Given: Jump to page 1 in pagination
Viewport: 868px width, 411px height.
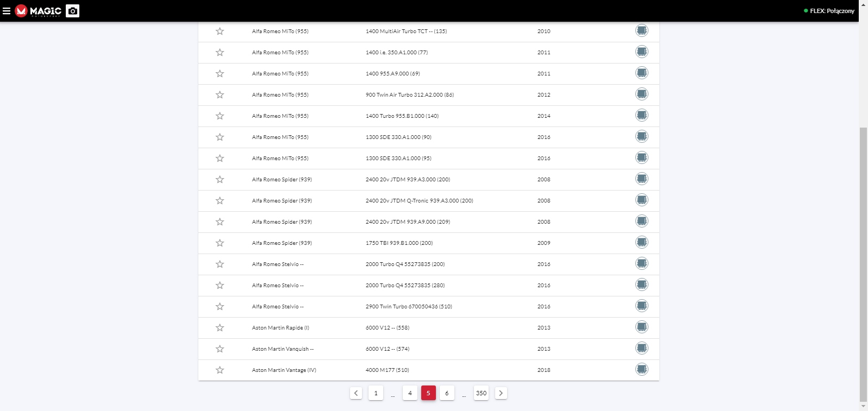Looking at the screenshot, I should click(x=376, y=393).
